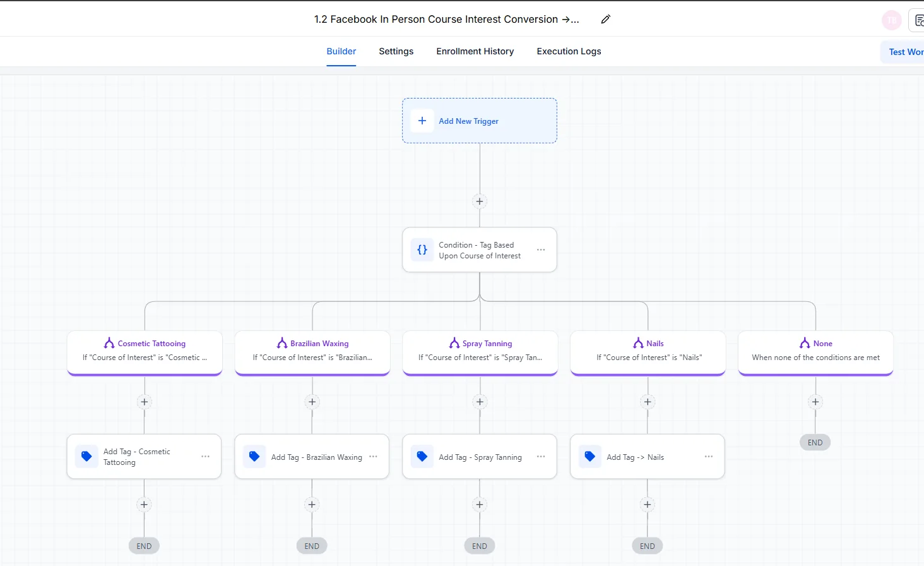The image size is (924, 566).
Task: Open the Condition - Tag Based node
Action: tap(480, 250)
